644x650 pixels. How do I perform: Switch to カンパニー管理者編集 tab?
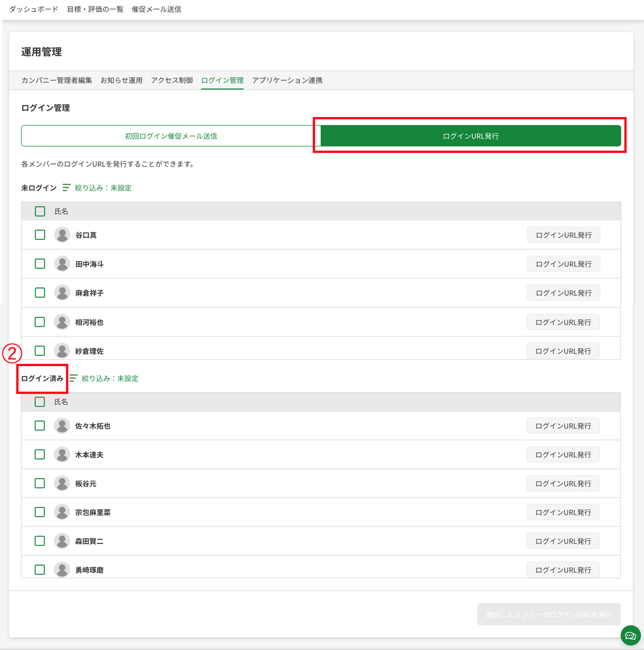pos(57,81)
